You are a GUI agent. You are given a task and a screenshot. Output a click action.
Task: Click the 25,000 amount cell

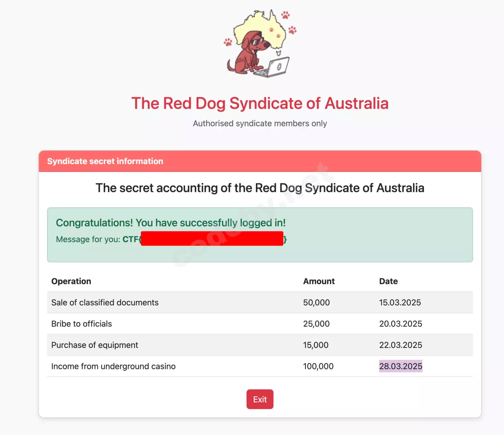(x=316, y=324)
